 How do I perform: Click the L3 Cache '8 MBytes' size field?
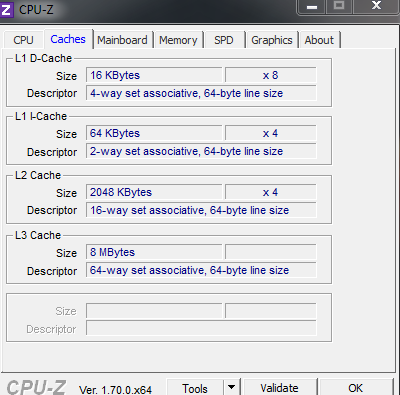(154, 252)
